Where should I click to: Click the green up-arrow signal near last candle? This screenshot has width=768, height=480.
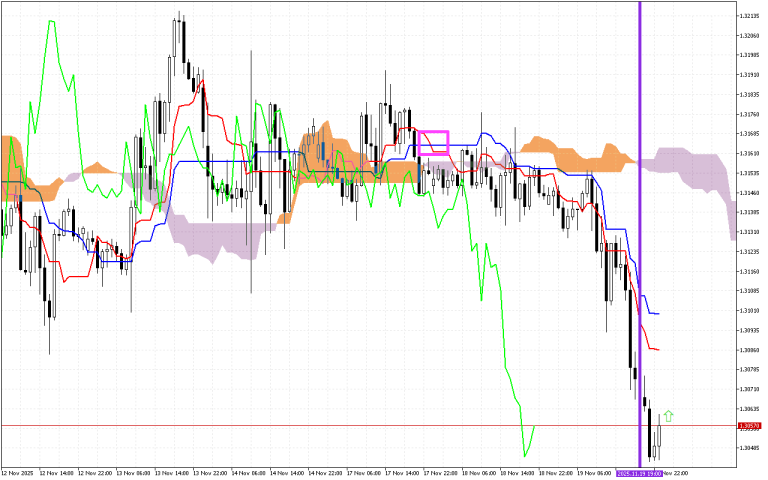point(668,416)
